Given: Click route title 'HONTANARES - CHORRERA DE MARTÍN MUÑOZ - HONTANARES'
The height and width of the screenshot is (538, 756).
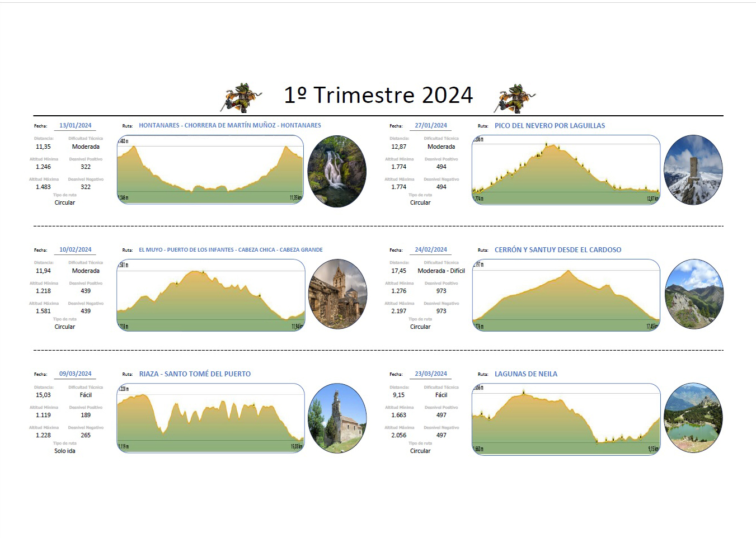Looking at the screenshot, I should (x=230, y=126).
